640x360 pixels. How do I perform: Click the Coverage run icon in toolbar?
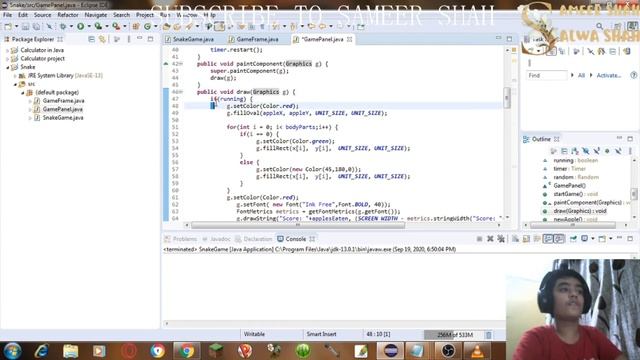[x=98, y=27]
